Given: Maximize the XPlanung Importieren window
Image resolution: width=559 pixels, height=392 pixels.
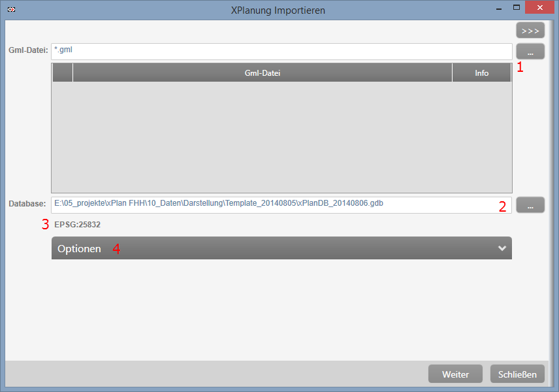Looking at the screenshot, I should point(517,8).
